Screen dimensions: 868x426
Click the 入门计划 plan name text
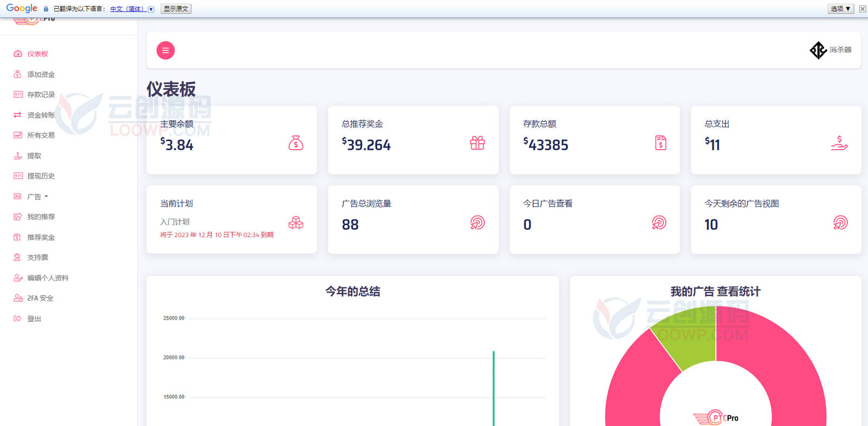coord(175,222)
